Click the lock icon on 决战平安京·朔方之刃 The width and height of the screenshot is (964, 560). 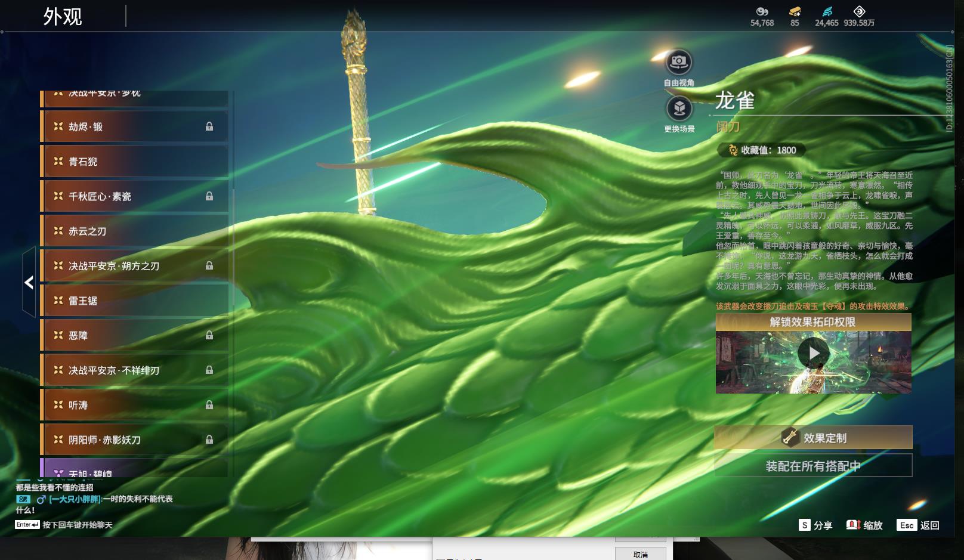click(x=209, y=265)
